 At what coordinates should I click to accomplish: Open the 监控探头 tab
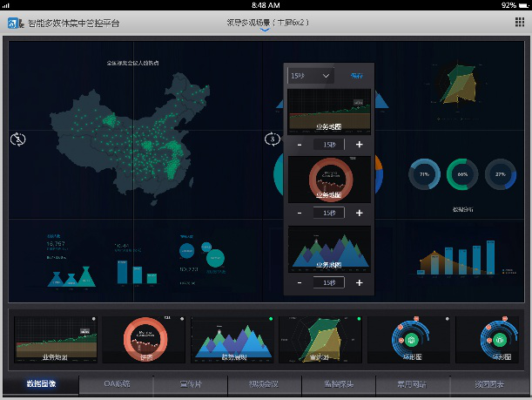338,384
